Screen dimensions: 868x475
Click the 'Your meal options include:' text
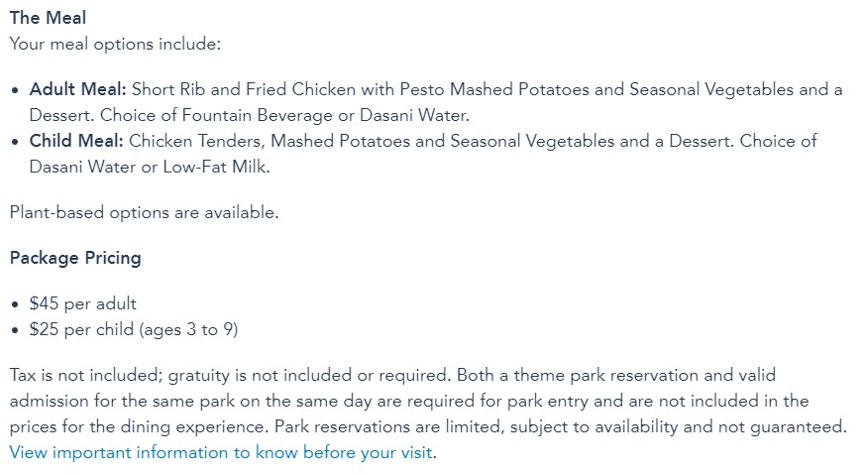(x=115, y=44)
